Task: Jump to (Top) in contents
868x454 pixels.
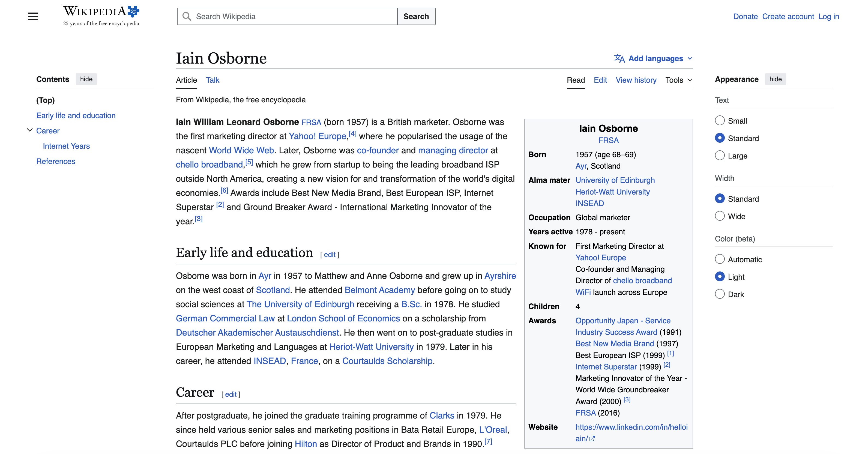Action: pyautogui.click(x=46, y=100)
